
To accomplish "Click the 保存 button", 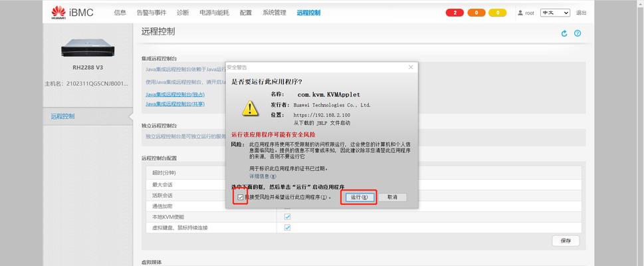I will (x=566, y=241).
